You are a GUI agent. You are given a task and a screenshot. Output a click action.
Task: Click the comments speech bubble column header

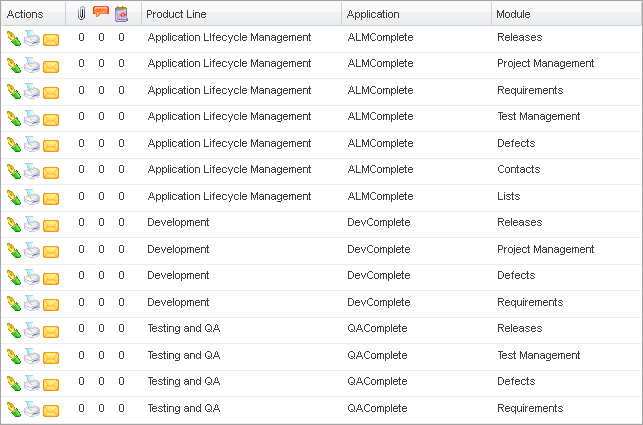point(101,13)
